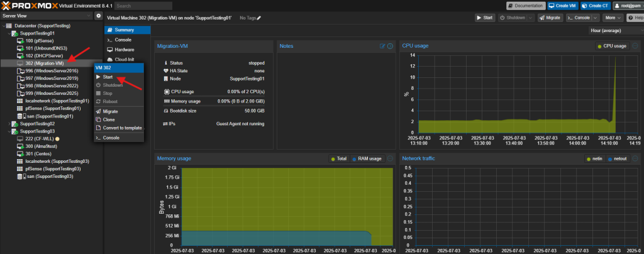Screen dimensions: 644x254
Task: Collapse the Notes panel with its circle icon
Action: click(390, 46)
